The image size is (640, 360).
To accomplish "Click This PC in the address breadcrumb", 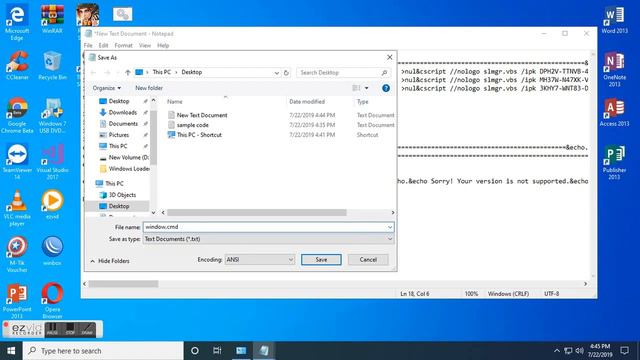I will 162,72.
